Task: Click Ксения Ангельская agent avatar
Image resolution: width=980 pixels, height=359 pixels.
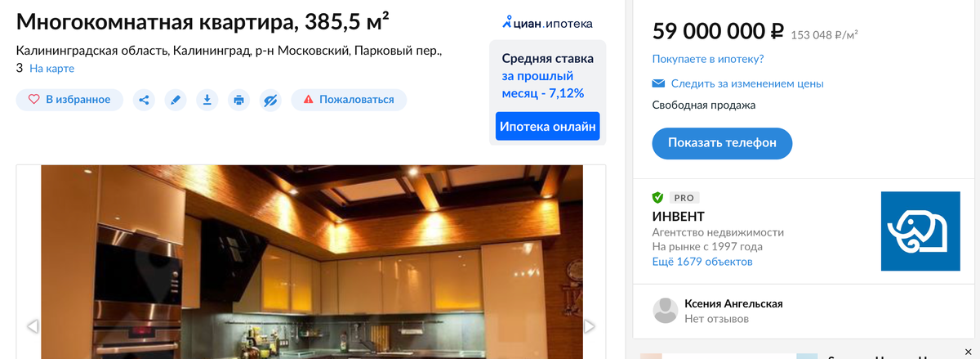Action: coord(666,311)
